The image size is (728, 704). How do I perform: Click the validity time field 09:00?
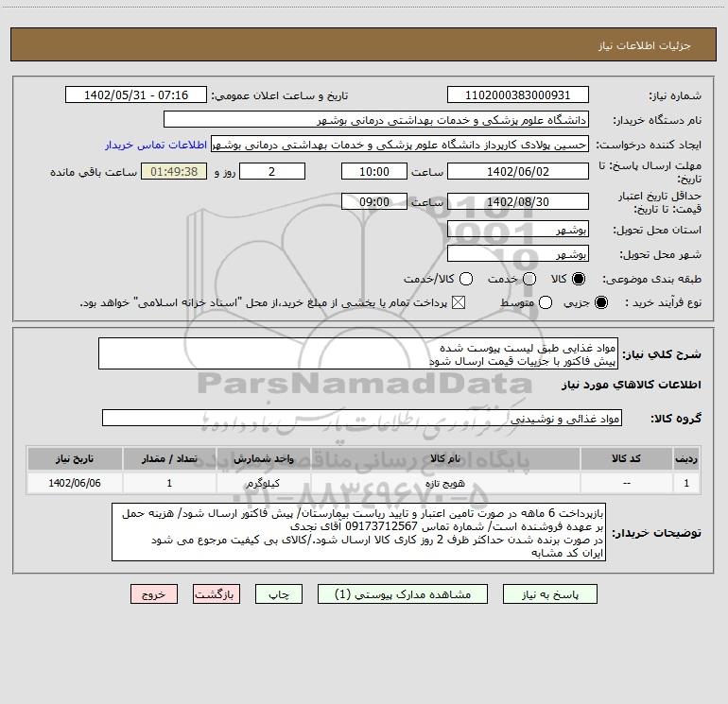point(374,202)
